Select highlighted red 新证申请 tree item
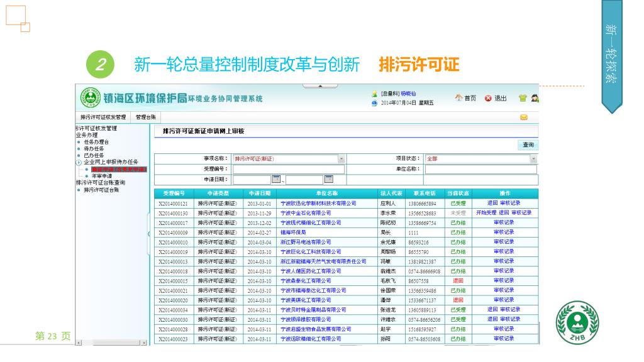Screen dimensions: 644x362 [119, 169]
